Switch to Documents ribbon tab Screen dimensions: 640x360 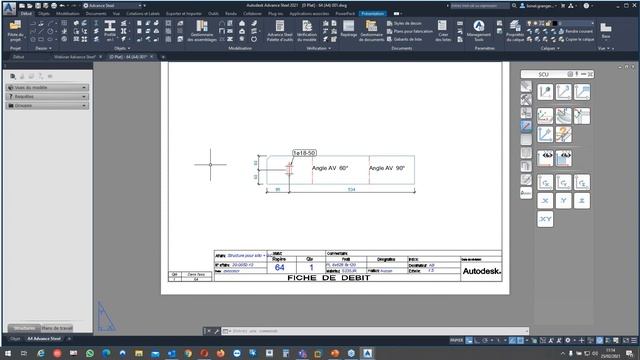pos(96,13)
